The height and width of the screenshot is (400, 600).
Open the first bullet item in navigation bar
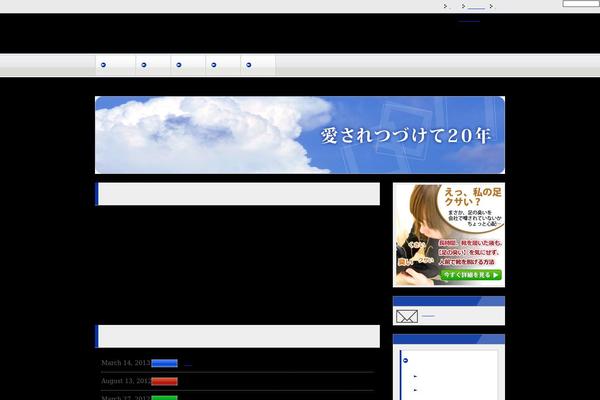click(x=116, y=65)
